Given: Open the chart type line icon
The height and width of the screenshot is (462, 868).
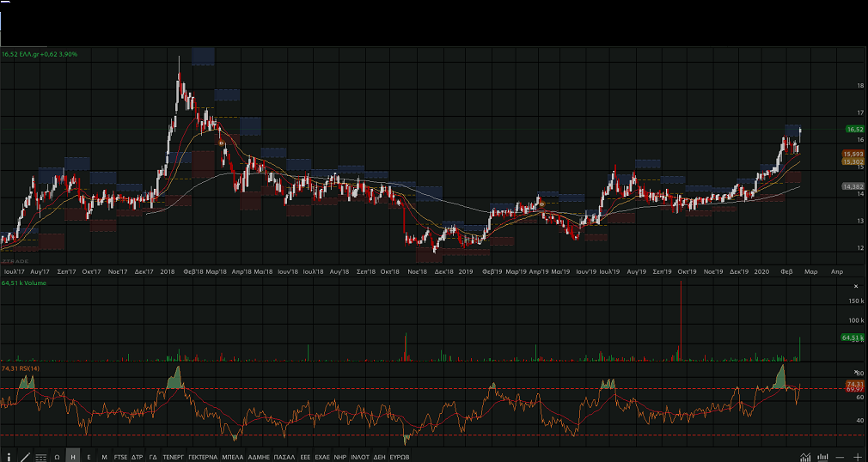Looking at the screenshot, I should pos(805,457).
